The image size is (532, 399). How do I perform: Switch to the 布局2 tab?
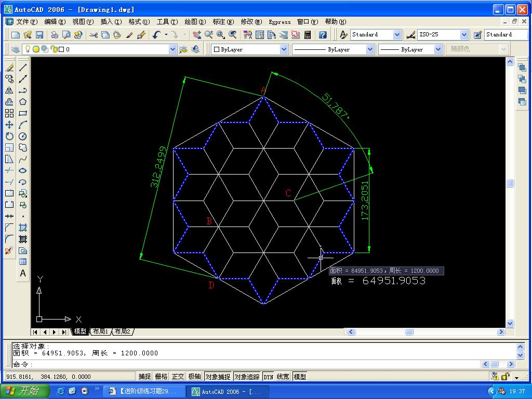[122, 331]
